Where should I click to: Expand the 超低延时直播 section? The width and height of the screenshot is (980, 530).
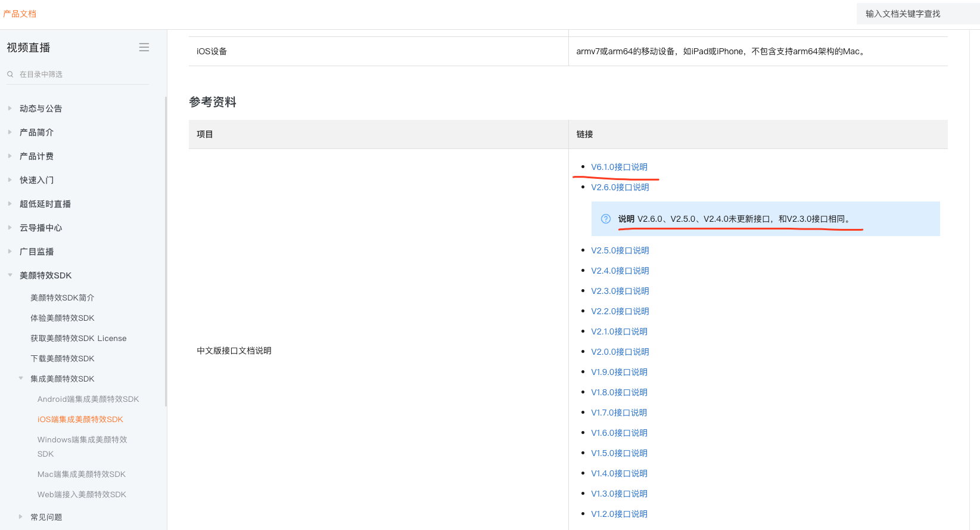(x=10, y=204)
